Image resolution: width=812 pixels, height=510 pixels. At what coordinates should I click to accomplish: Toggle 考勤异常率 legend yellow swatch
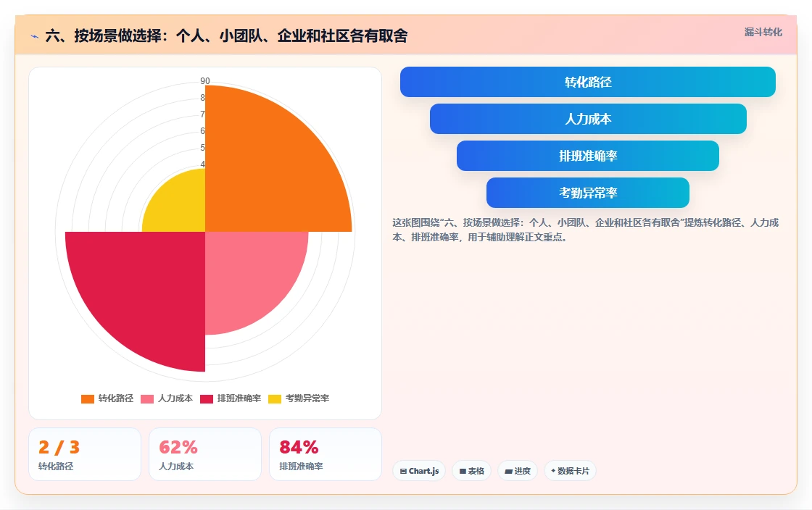click(275, 398)
